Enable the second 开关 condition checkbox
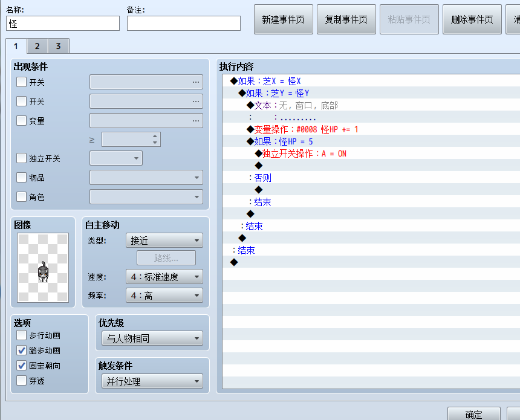Image resolution: width=520 pixels, height=420 pixels. (22, 101)
